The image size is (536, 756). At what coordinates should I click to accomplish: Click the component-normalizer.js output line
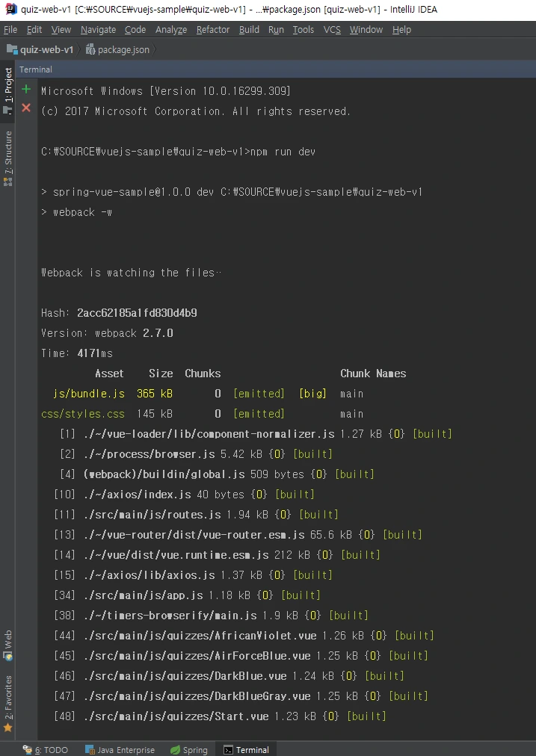tap(256, 434)
